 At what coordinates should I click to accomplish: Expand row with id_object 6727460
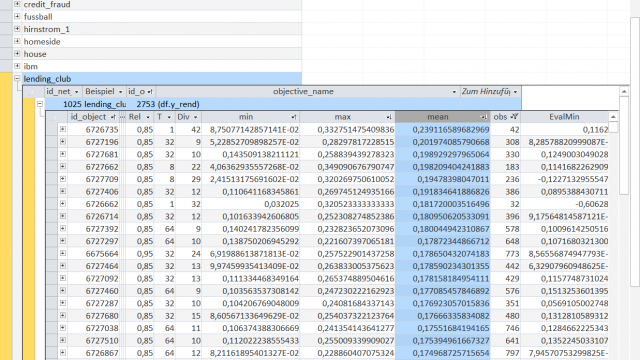click(x=62, y=290)
